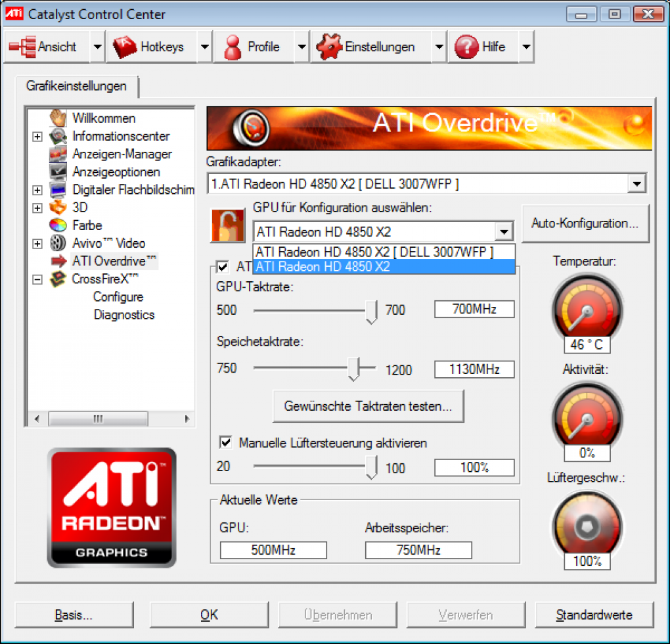Viewport: 670px width, 644px height.
Task: Collapse the CrossFireX tree node
Action: pos(37,279)
